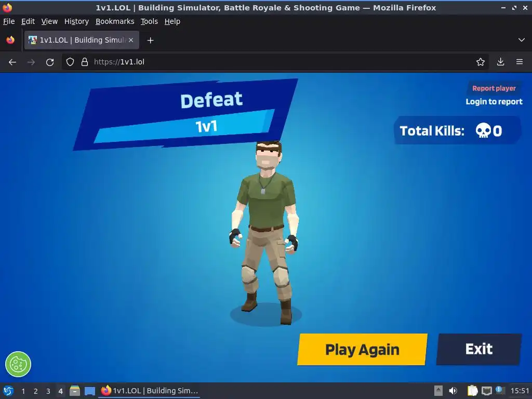Viewport: 532px width, 399px height.
Task: Click Firefox View icon in tab bar
Action: pyautogui.click(x=10, y=40)
